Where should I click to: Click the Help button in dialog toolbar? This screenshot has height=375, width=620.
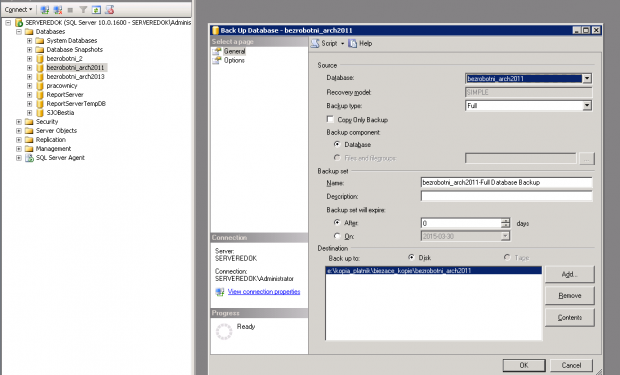[360, 44]
